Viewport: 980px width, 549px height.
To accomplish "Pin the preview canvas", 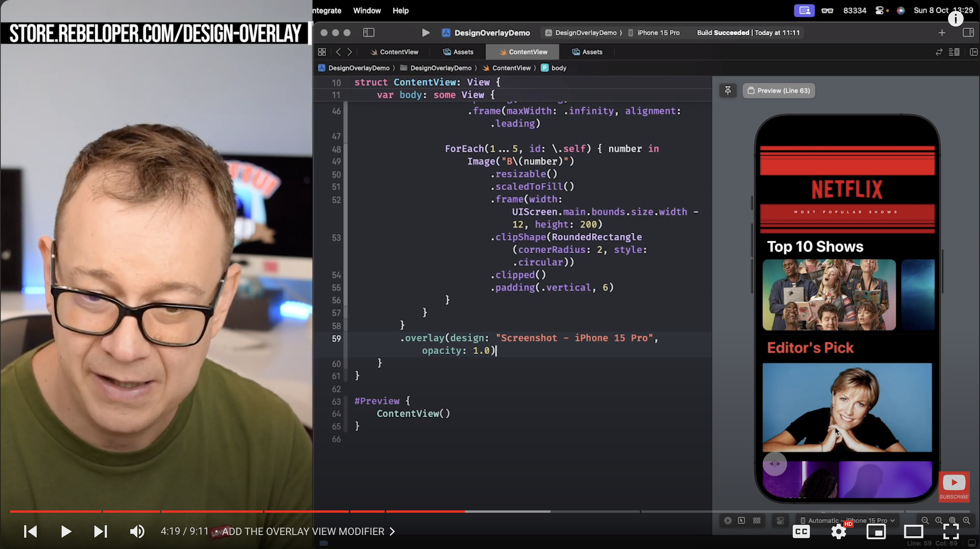I will 728,90.
